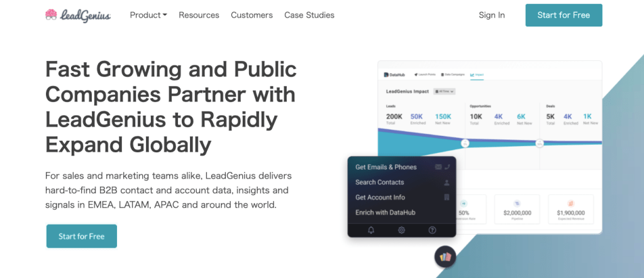This screenshot has width=644, height=278.
Task: Click the LeadGenius Impact heading
Action: click(408, 92)
